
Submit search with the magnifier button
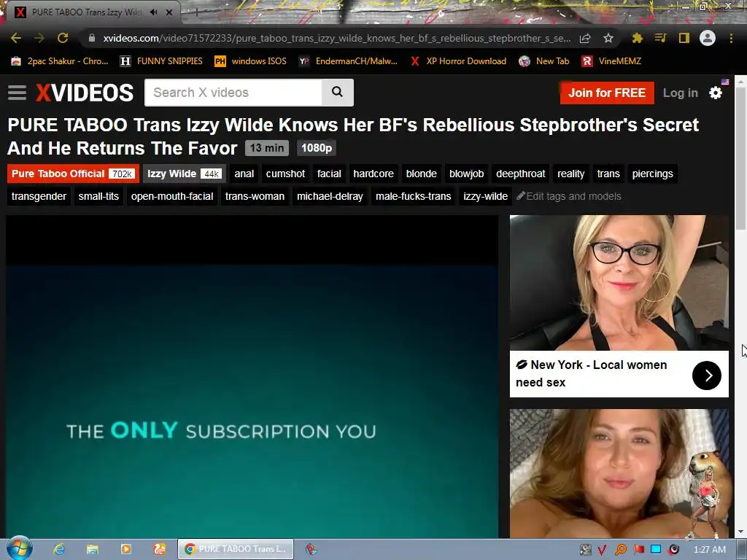tap(337, 93)
